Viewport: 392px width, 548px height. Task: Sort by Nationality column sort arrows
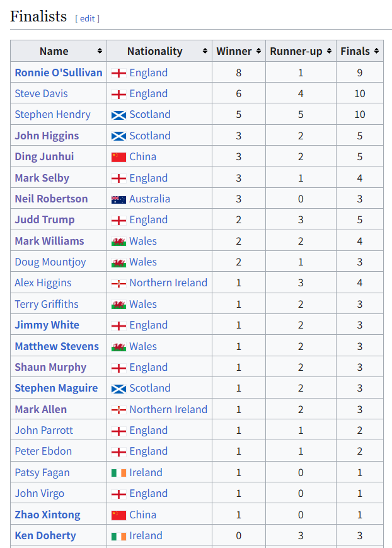205,51
